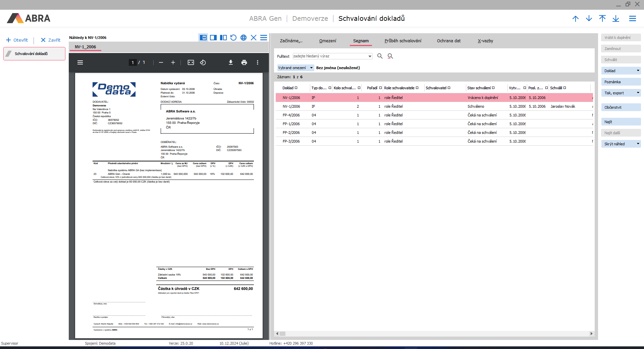The image size is (644, 349).
Task: Zoom in on the PDF preview
Action: point(173,62)
